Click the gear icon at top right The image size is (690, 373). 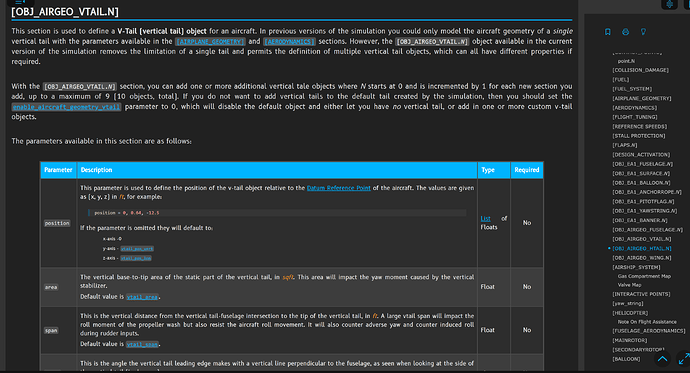pyautogui.click(x=669, y=4)
